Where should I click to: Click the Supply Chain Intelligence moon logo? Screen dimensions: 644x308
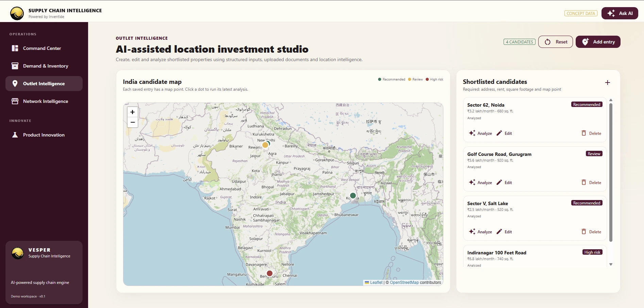(x=17, y=14)
